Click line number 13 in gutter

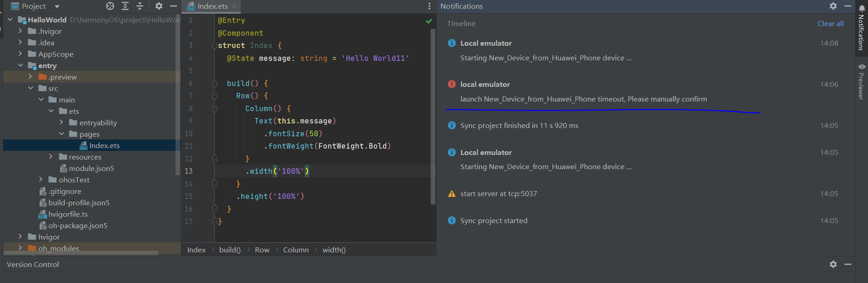coord(189,171)
